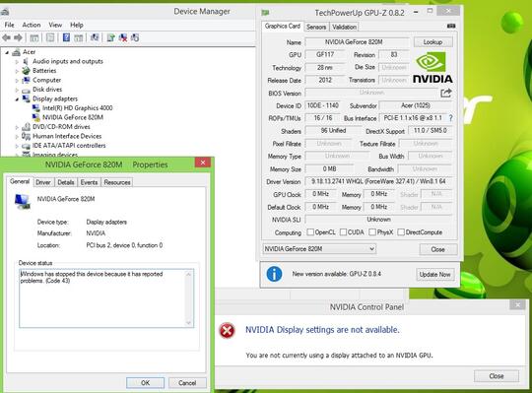The height and width of the screenshot is (393, 532).
Task: Go back using Device Manager's Back arrow
Action: click(x=6, y=37)
